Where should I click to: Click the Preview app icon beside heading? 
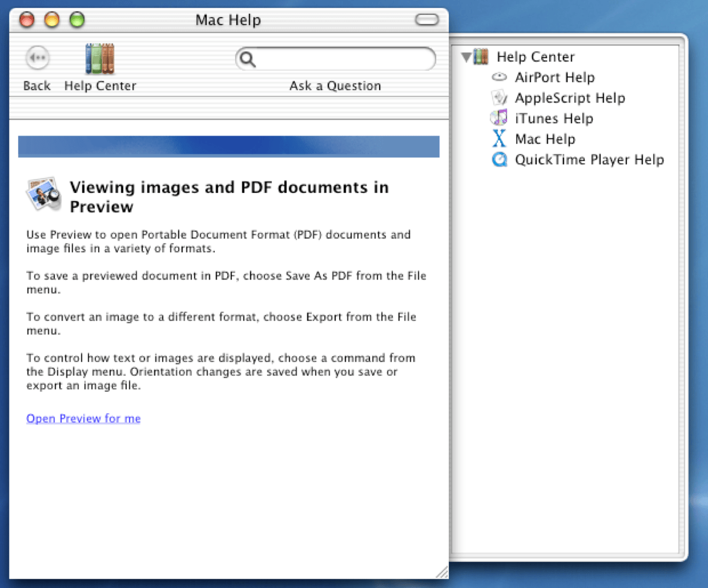coord(44,194)
